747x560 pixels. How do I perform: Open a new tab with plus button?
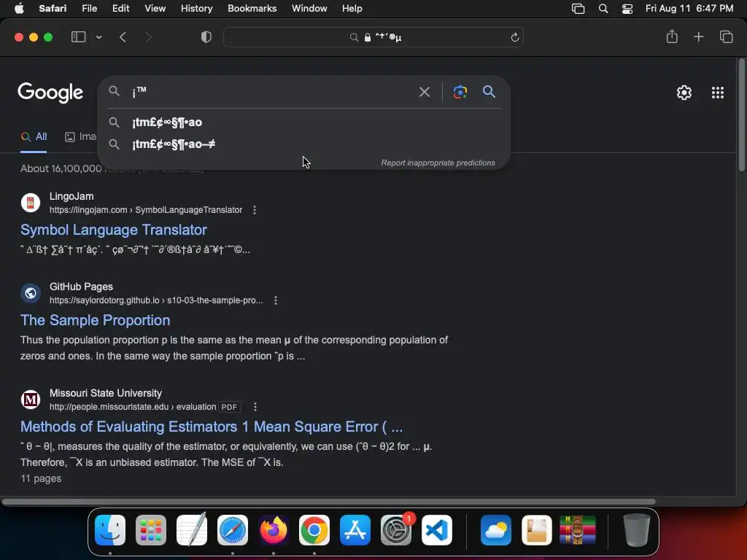(x=698, y=36)
